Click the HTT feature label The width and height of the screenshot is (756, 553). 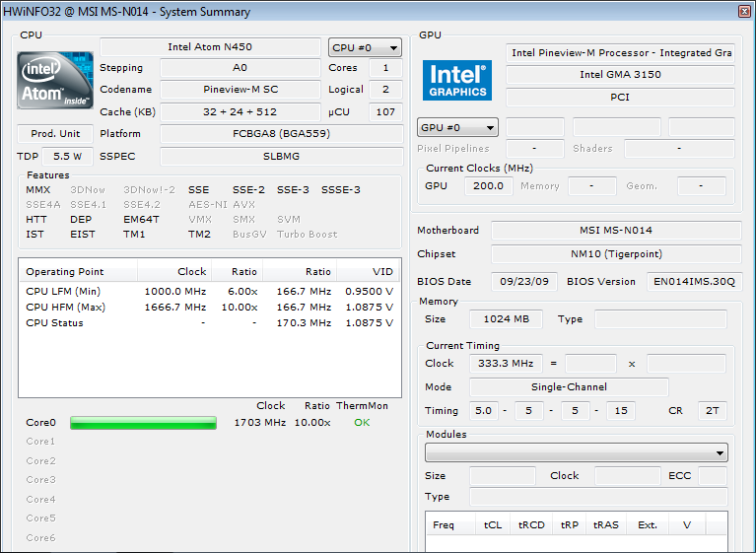36,220
